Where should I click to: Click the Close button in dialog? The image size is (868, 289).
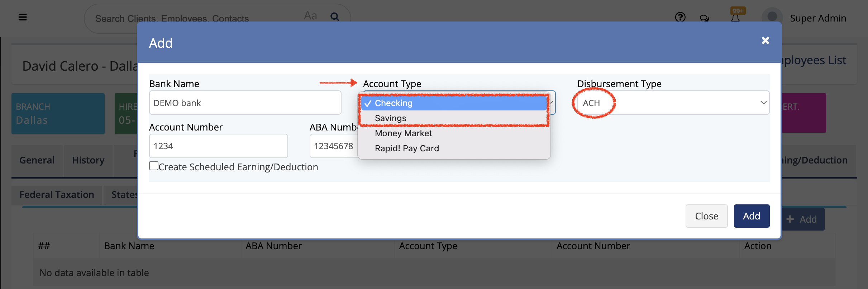pos(706,216)
